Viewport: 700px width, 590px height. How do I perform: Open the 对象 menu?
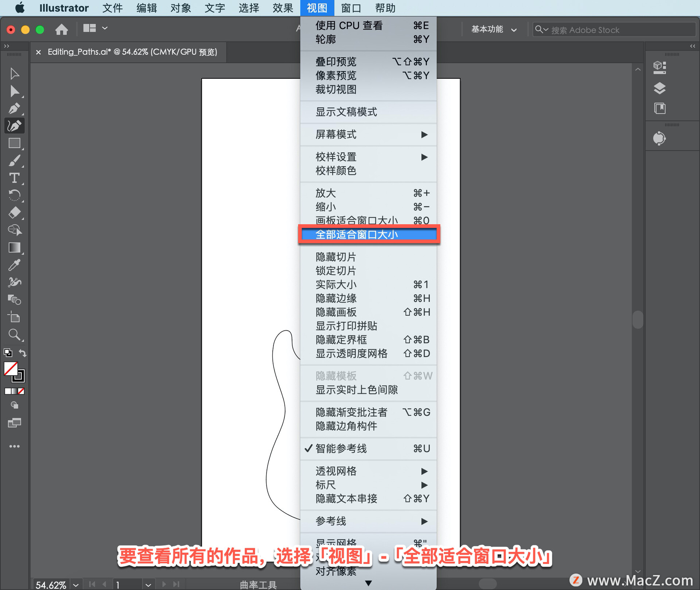(180, 8)
